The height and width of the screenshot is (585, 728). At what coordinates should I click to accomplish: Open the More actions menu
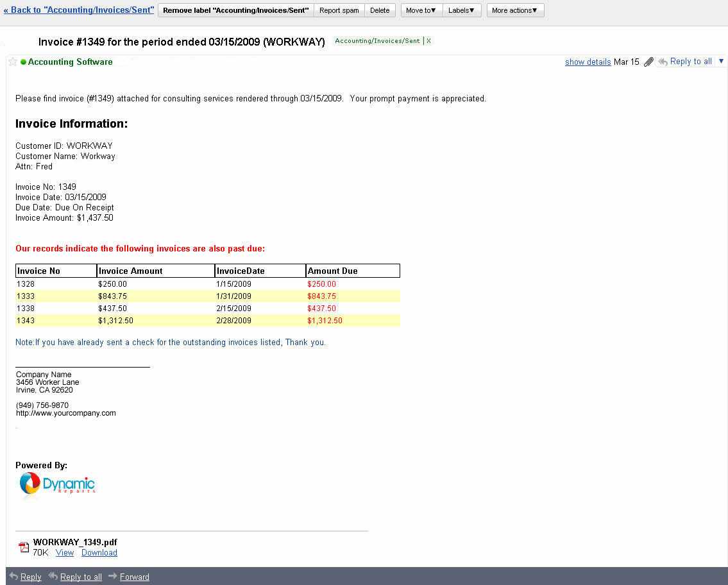pyautogui.click(x=514, y=10)
